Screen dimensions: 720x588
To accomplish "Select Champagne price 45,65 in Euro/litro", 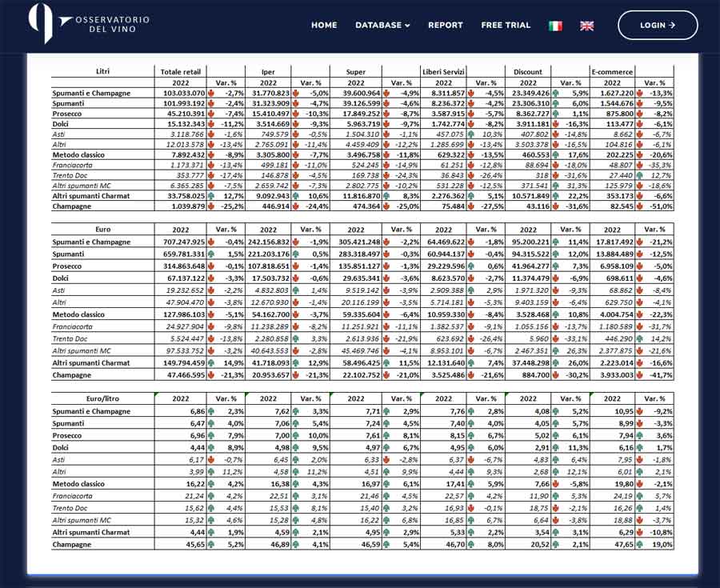I will 195,544.
